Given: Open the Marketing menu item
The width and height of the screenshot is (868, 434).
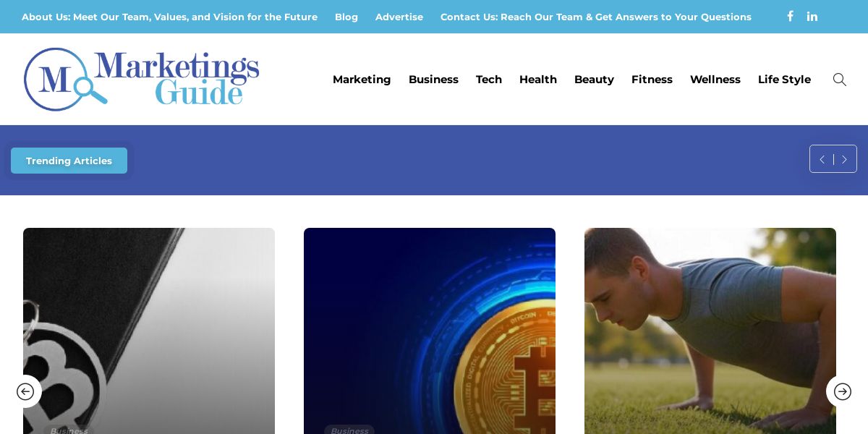Looking at the screenshot, I should click(362, 80).
